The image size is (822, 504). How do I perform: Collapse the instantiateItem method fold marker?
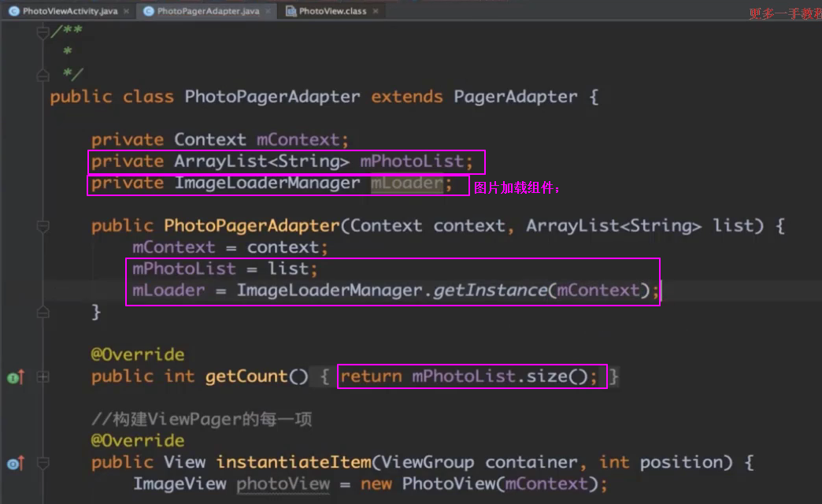[43, 462]
